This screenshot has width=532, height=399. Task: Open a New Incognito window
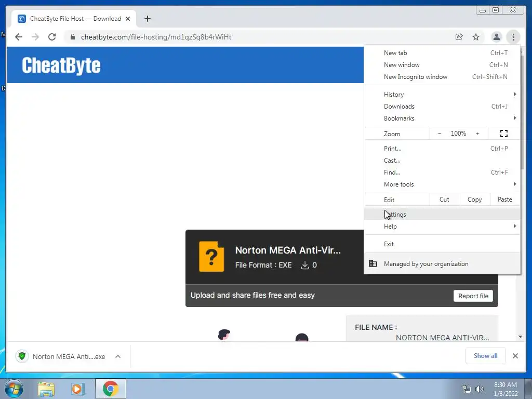coord(442,77)
